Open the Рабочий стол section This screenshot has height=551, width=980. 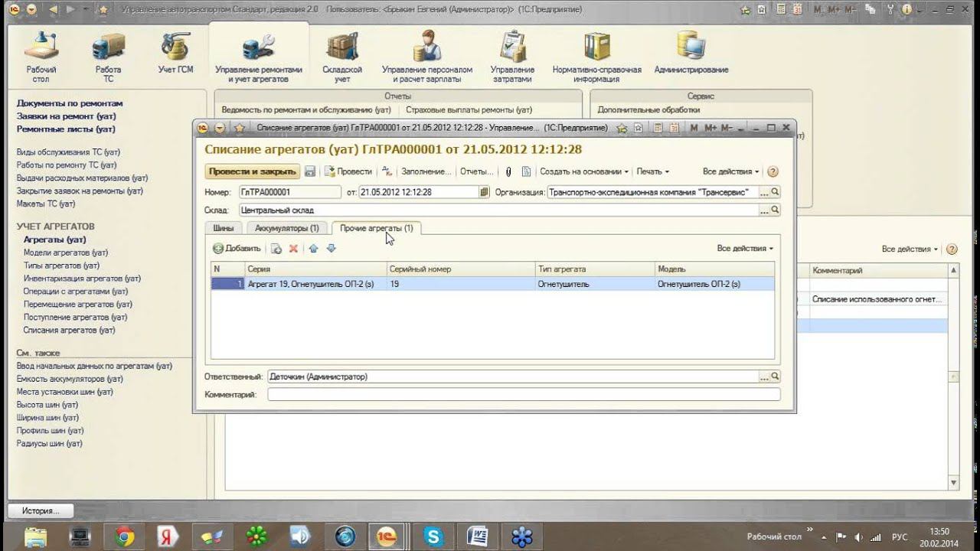41,57
